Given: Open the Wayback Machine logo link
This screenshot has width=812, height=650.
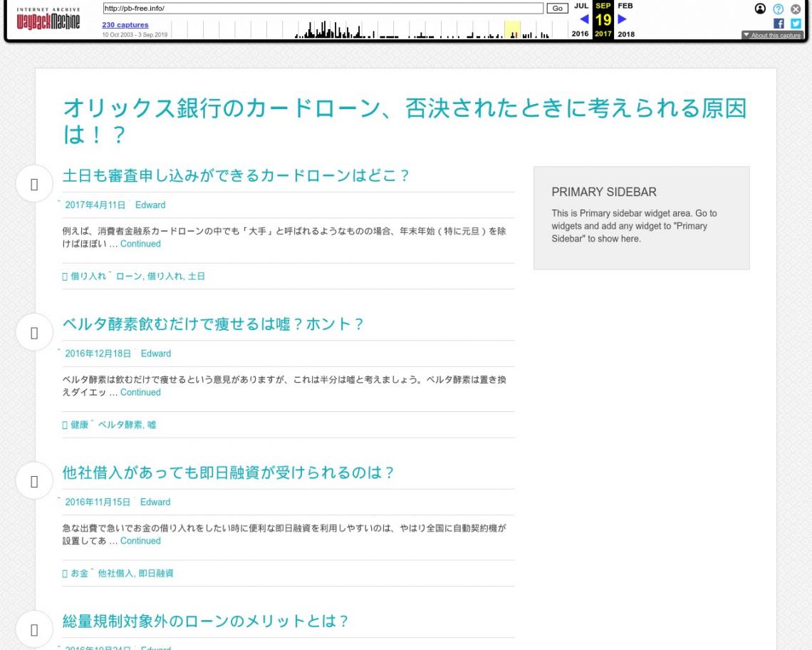Looking at the screenshot, I should click(48, 19).
